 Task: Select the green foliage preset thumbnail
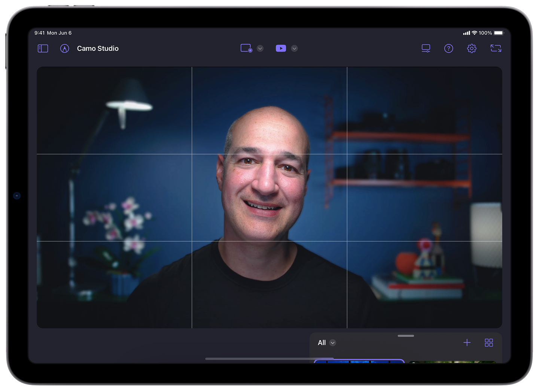pos(452,362)
